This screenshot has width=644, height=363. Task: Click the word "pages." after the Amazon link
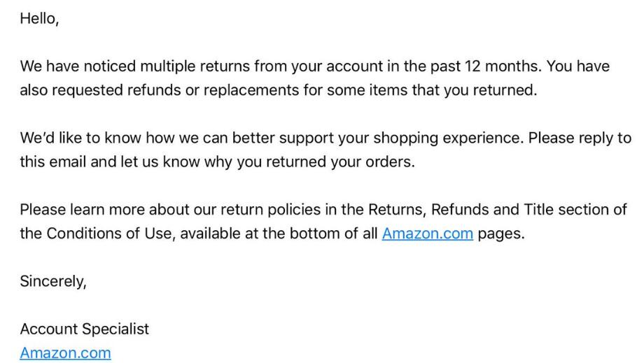pyautogui.click(x=501, y=234)
